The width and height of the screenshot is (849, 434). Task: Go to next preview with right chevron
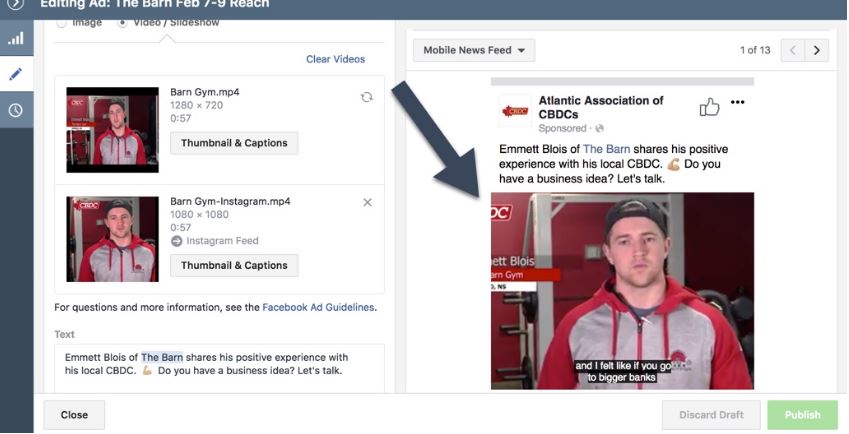pyautogui.click(x=817, y=50)
